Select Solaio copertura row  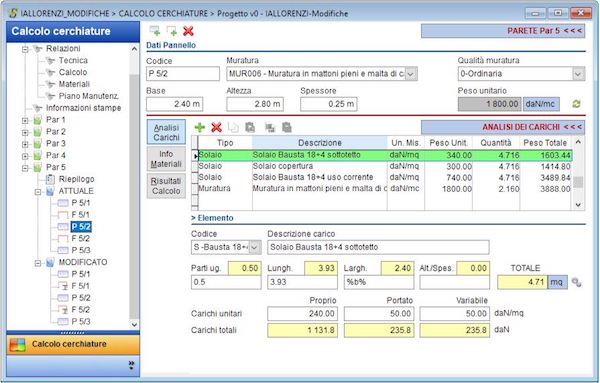pos(385,166)
